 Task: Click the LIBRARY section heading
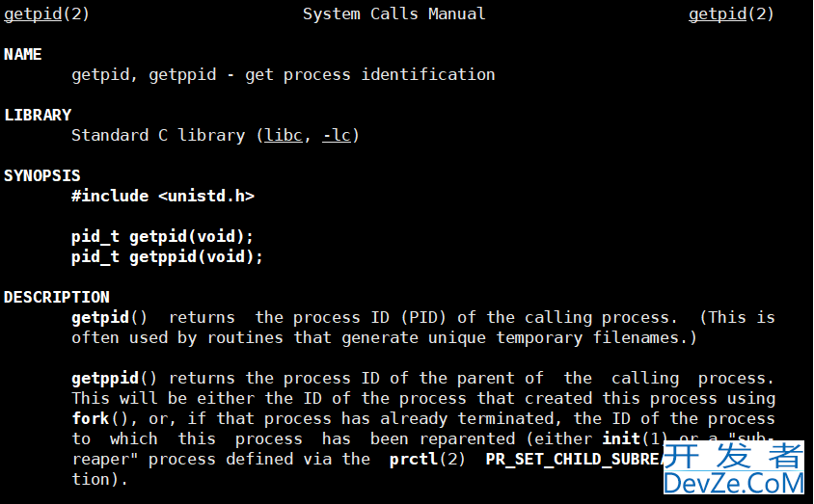pyautogui.click(x=38, y=115)
